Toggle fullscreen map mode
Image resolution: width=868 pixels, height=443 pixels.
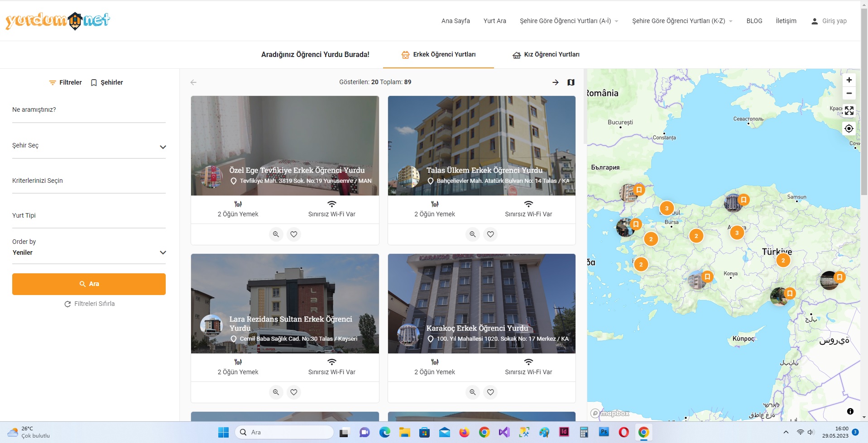849,110
